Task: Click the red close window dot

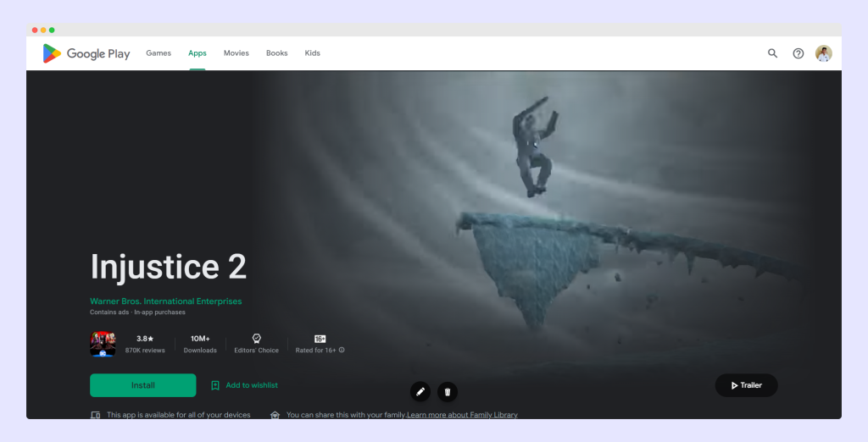Action: click(x=35, y=30)
